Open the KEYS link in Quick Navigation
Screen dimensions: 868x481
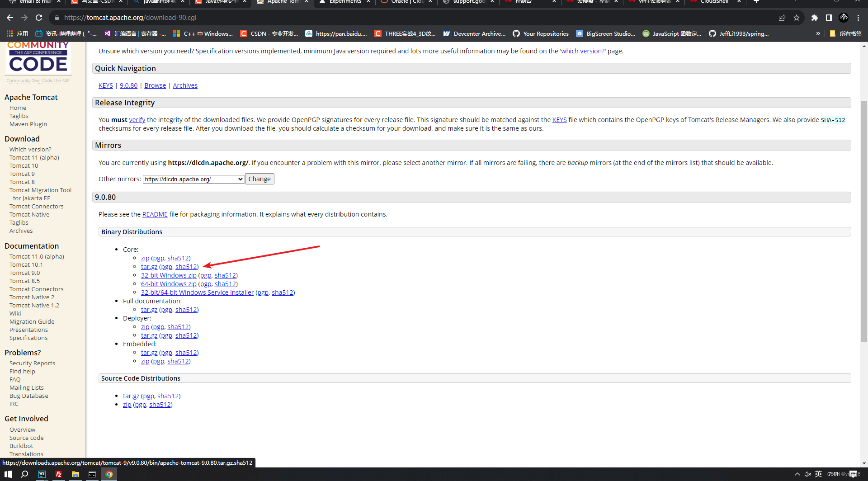tap(106, 85)
